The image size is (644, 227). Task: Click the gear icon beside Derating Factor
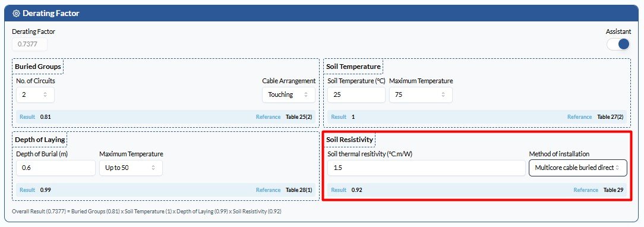pyautogui.click(x=17, y=13)
